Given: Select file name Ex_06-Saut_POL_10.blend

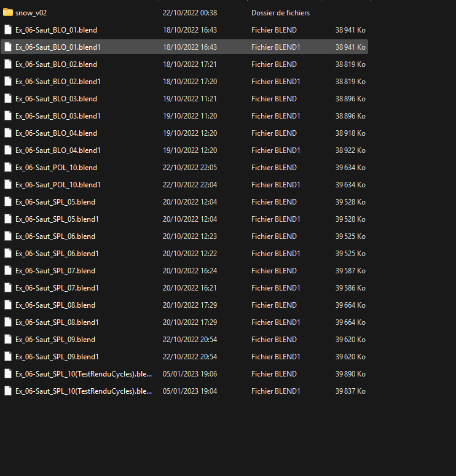Looking at the screenshot, I should pyautogui.click(x=56, y=168).
